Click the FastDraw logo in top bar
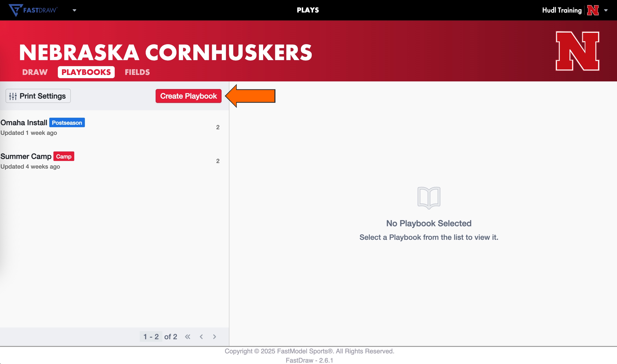Viewport: 617px width, 364px height. [x=33, y=10]
